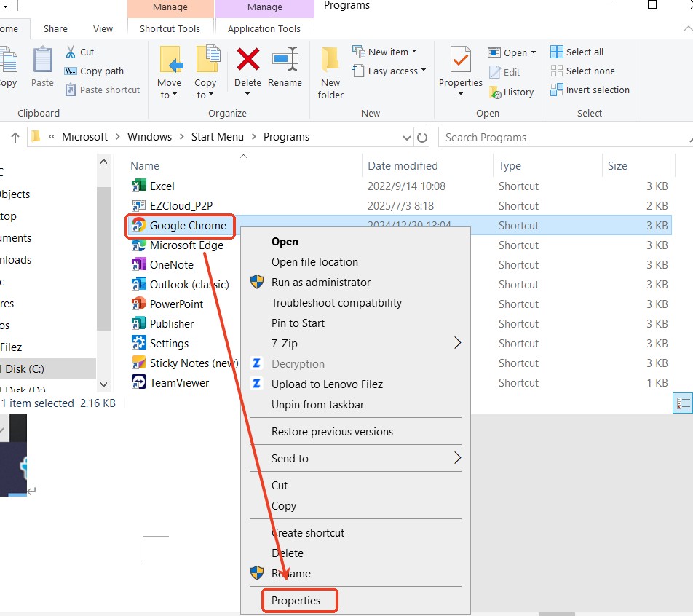The height and width of the screenshot is (616, 693).
Task: Click the Microsoft Edge shortcut icon
Action: click(139, 245)
